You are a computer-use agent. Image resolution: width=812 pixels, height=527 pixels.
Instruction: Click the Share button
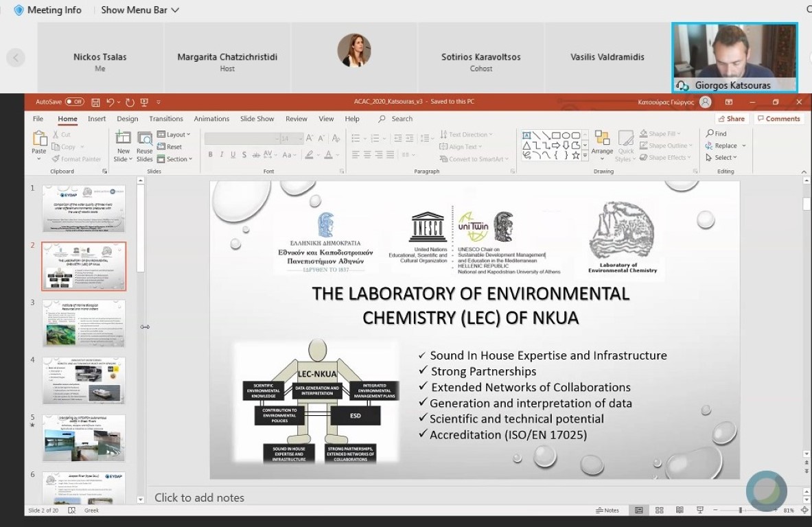click(x=732, y=119)
